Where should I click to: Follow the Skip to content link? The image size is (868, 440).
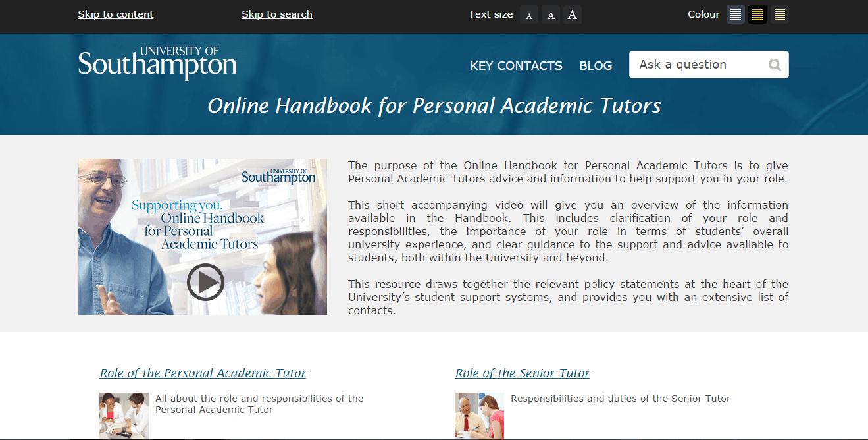point(116,14)
